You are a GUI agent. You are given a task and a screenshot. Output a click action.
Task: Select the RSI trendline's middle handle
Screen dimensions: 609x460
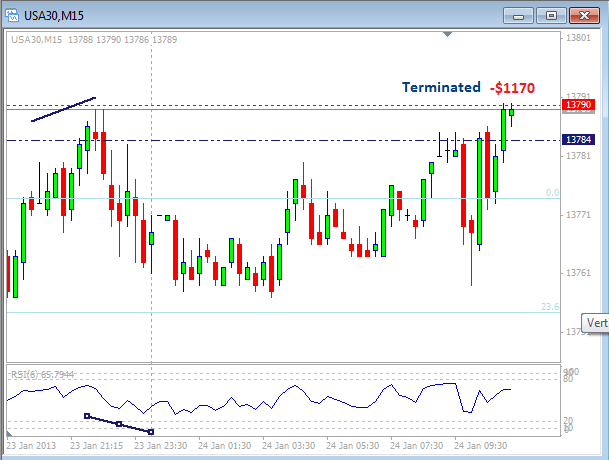[x=119, y=424]
